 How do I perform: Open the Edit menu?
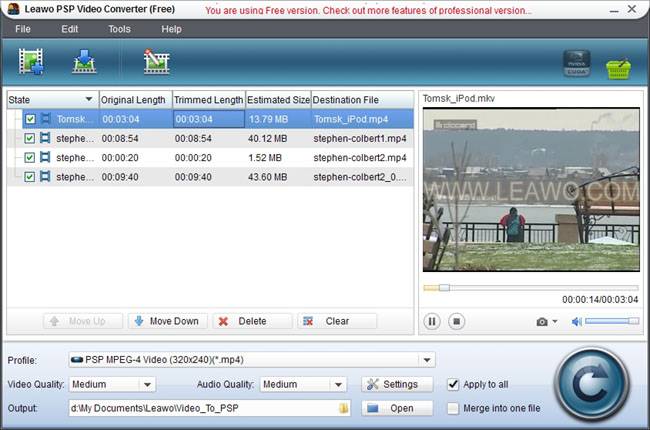pos(70,29)
